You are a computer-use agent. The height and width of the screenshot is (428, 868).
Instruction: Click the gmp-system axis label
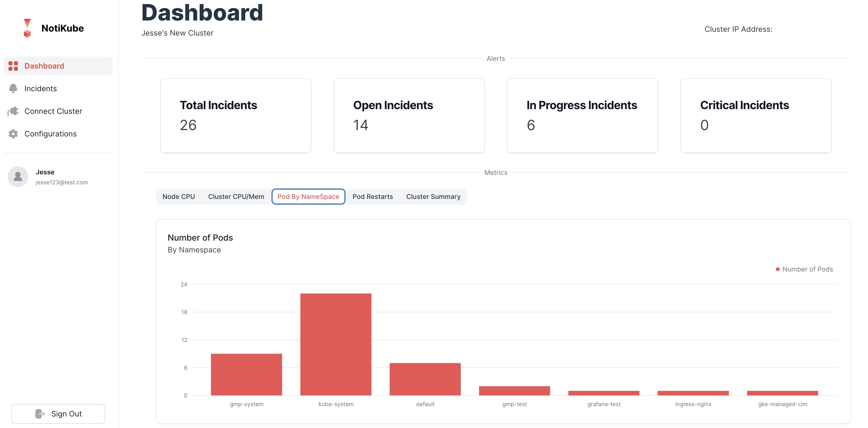(x=246, y=404)
